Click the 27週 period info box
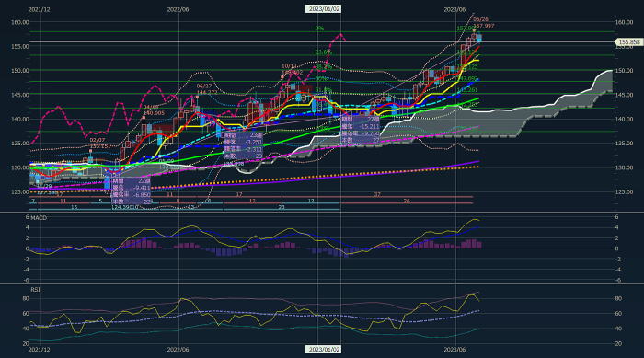644x358 pixels. (x=361, y=129)
